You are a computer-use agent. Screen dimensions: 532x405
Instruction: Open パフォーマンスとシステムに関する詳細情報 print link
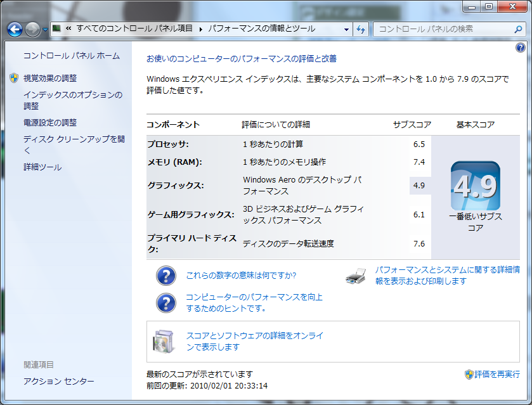click(x=448, y=276)
